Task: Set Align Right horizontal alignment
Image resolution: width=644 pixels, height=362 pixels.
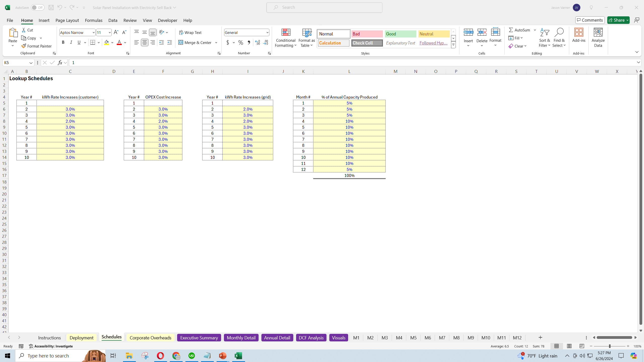Action: [x=152, y=42]
